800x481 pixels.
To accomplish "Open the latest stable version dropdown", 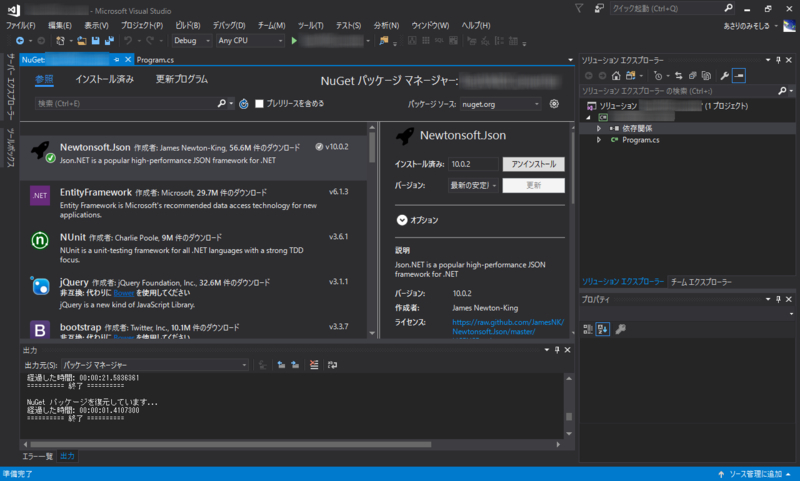I will coord(473,185).
